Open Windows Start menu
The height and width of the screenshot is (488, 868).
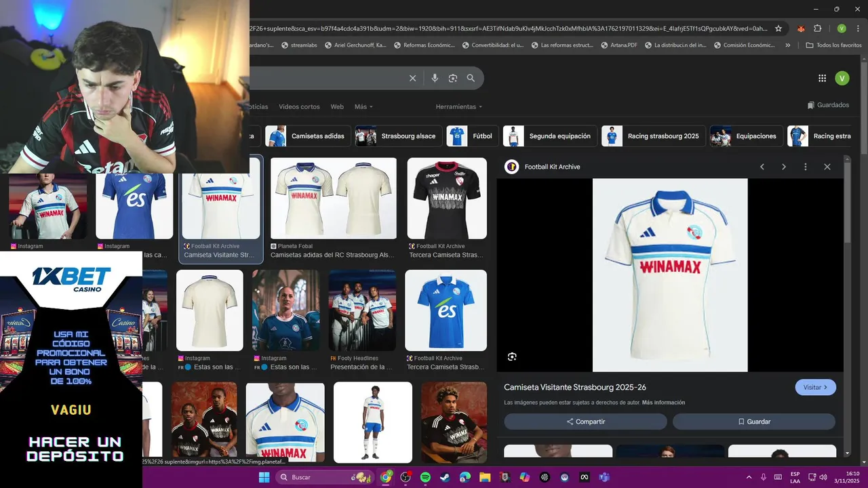tap(264, 477)
